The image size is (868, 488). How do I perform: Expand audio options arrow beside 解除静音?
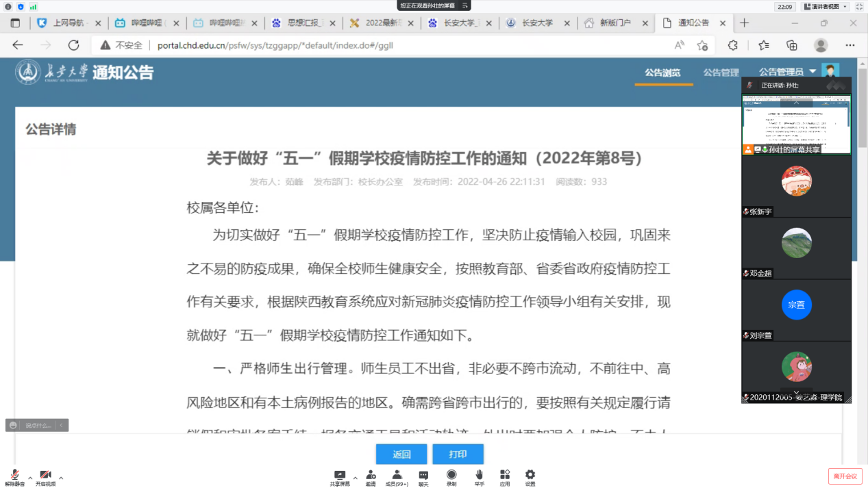click(x=30, y=478)
